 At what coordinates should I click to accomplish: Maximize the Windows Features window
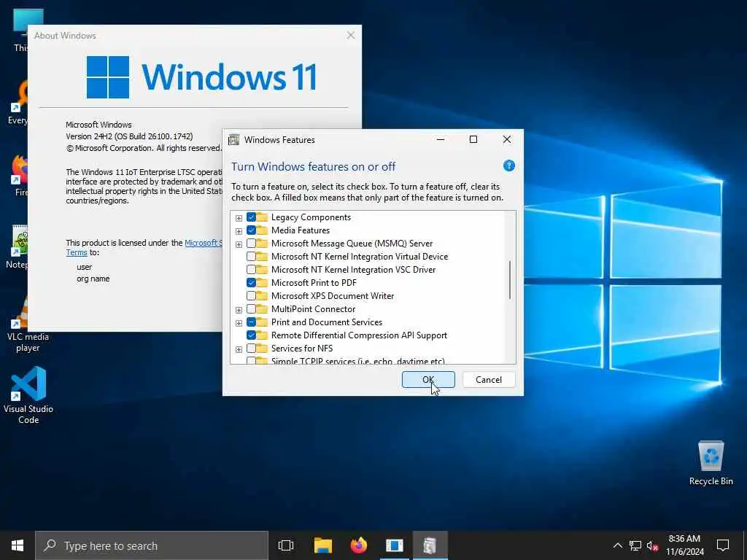tap(473, 139)
